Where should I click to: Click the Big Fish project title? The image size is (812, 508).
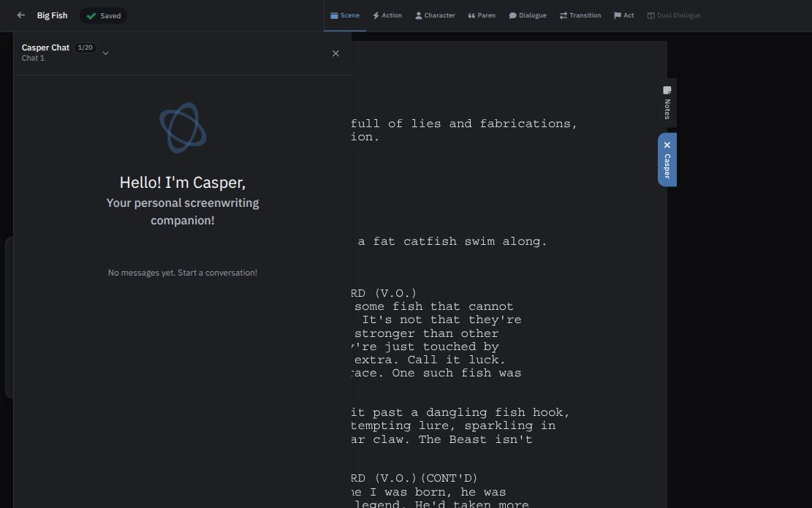pyautogui.click(x=53, y=15)
